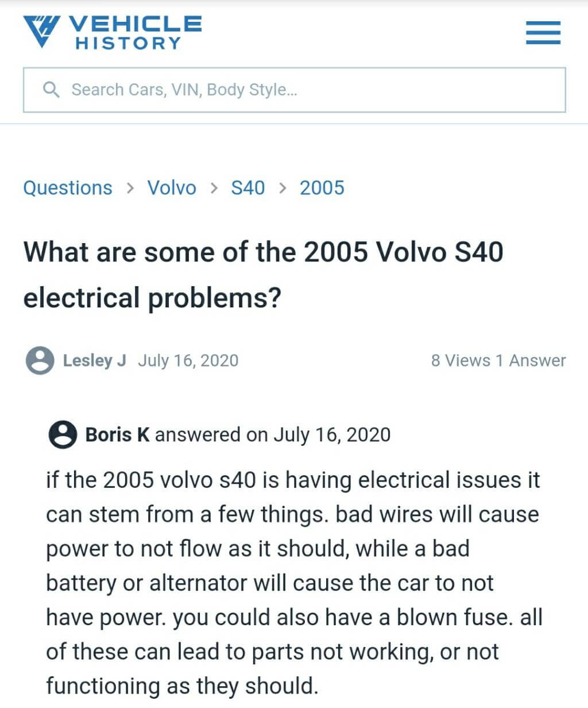588x708 pixels.
Task: Open the site menu via the three-line icon
Action: (x=542, y=33)
